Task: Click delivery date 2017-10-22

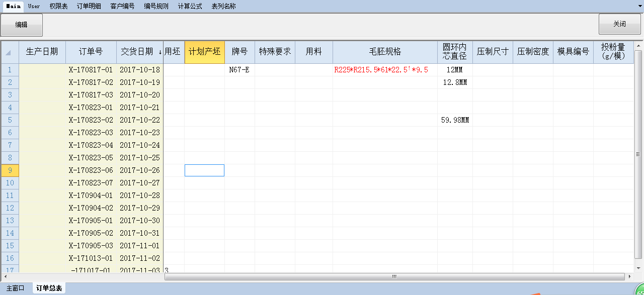Action: coord(140,120)
